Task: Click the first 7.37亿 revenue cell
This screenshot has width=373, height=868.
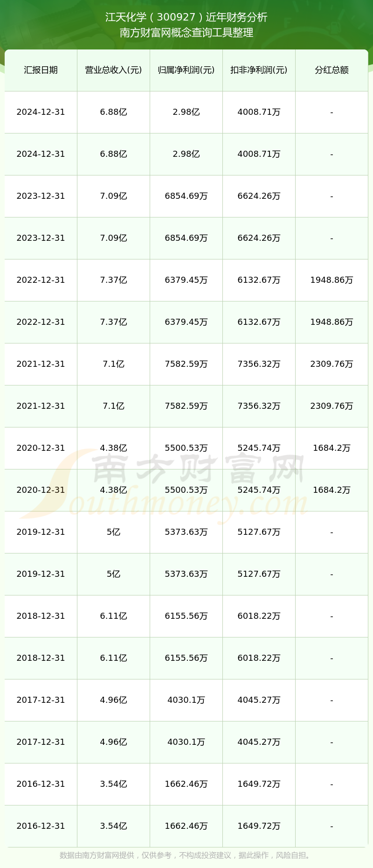Action: pos(113,280)
